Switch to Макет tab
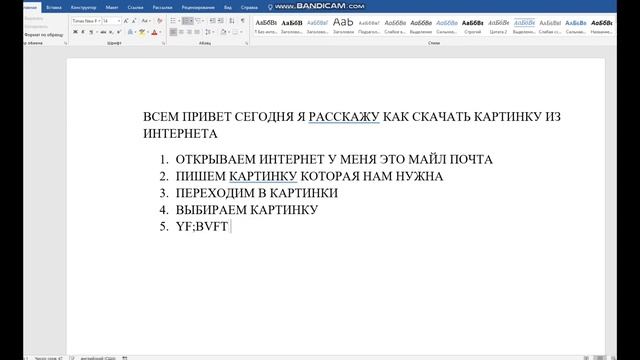 112,7
